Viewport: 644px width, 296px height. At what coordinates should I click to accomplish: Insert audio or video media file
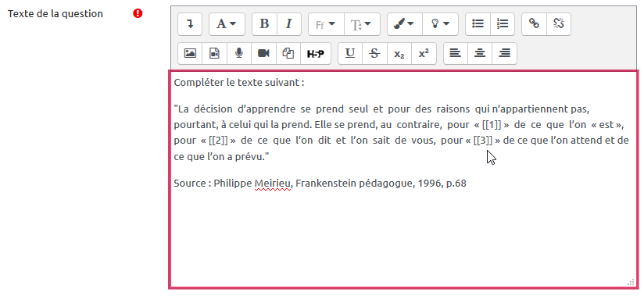pos(214,53)
